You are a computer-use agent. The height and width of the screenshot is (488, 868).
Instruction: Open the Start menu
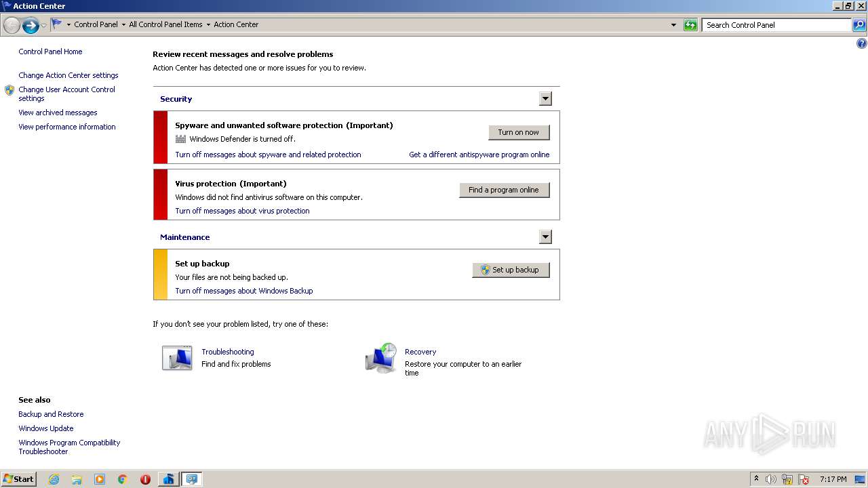[x=19, y=479]
